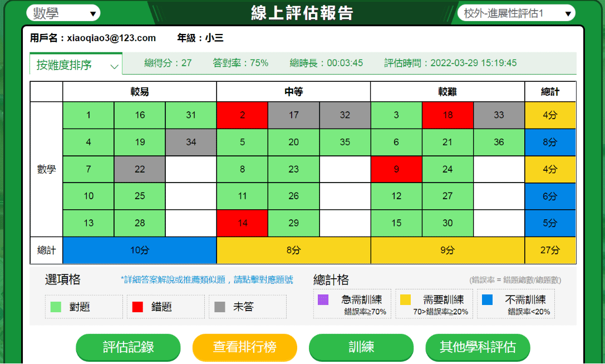Open wrong question number 9
The height and width of the screenshot is (364, 605).
point(396,169)
